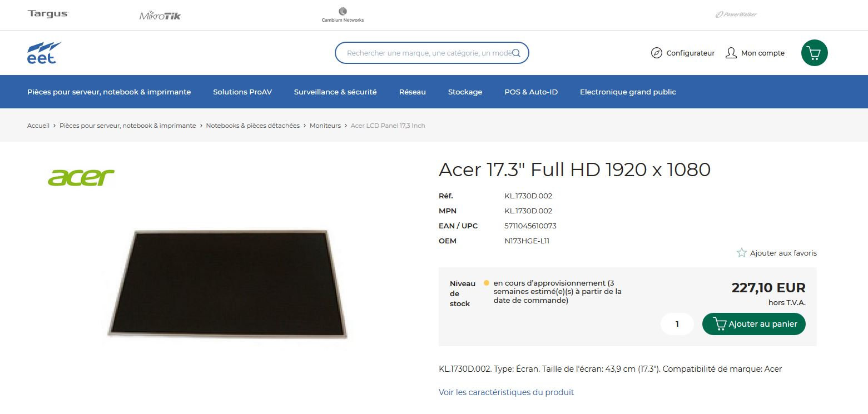Viewport: 868px width, 414px height.
Task: Click the product title Acer 17.3" Full HD
Action: click(574, 169)
